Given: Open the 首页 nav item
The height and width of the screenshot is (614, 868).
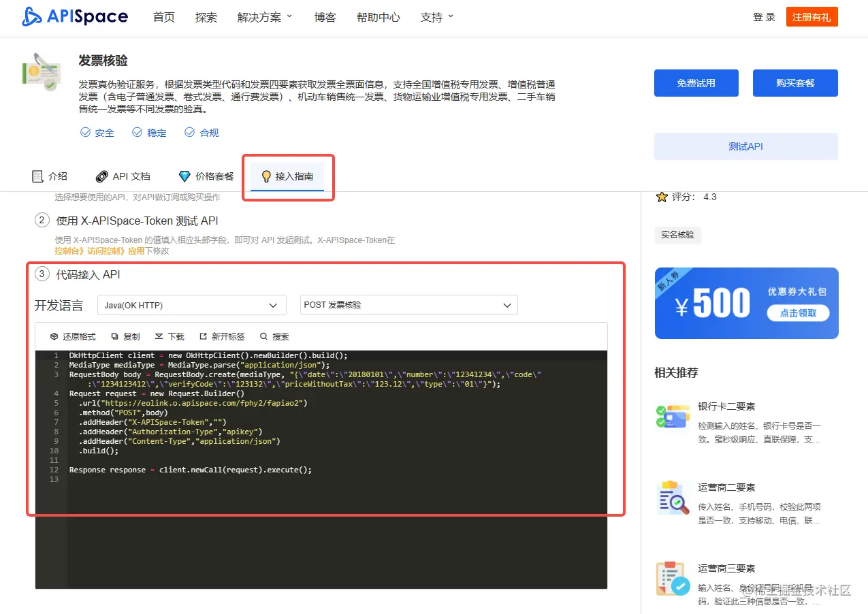Looking at the screenshot, I should pyautogui.click(x=164, y=18).
